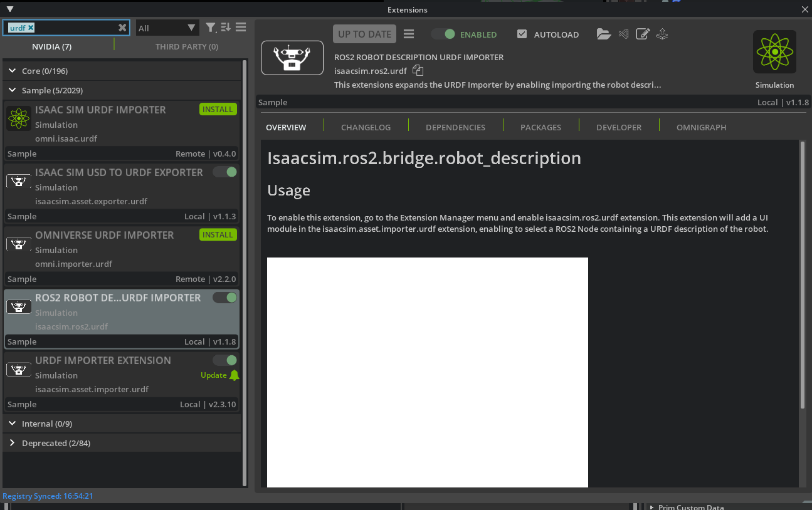
Task: Disable the ROS2 ROBOT DE...URDF IMPORTER extension
Action: point(224,297)
